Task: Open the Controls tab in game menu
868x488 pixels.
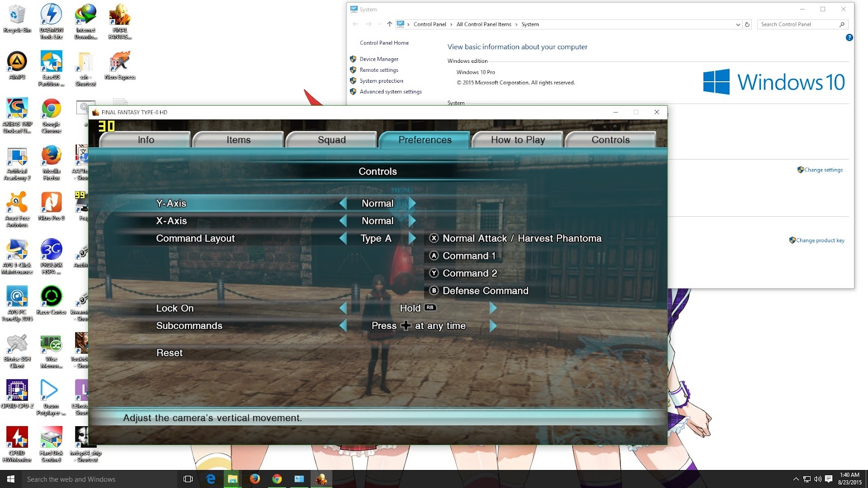Action: (610, 140)
